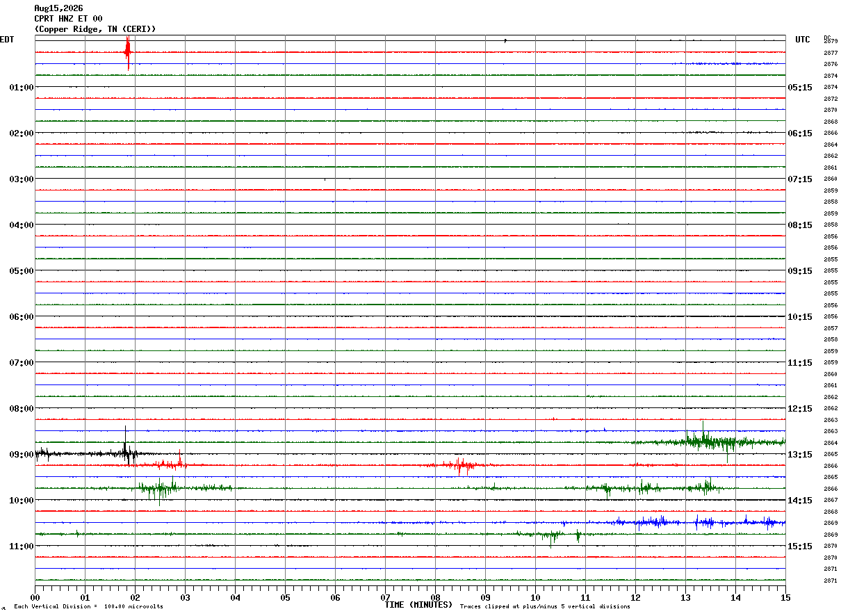
Task: Click the 15:15 UTC time label
Action: (x=799, y=546)
